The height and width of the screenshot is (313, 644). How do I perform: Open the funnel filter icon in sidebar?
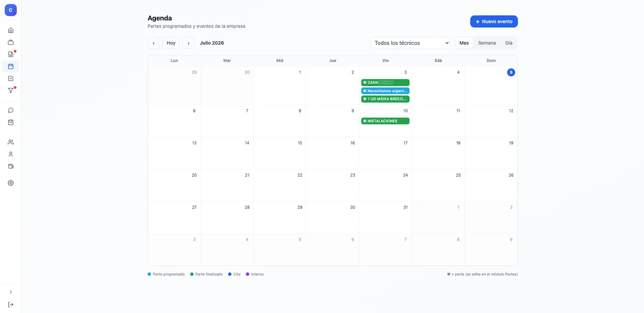pyautogui.click(x=11, y=91)
